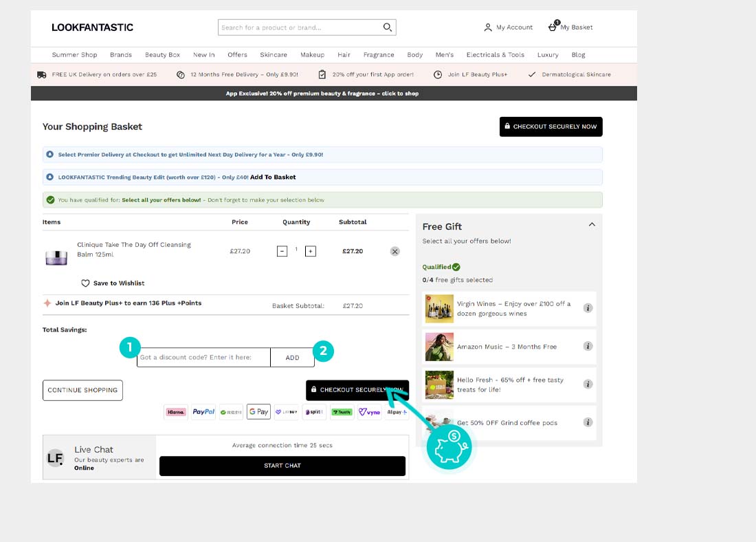
Task: Click the checkmark icon beside Dermatological Skincare
Action: pos(532,74)
